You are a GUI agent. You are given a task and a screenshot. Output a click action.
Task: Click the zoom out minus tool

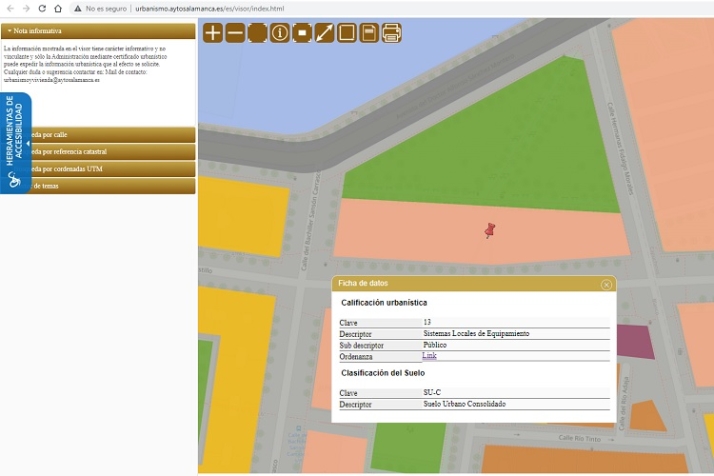click(x=235, y=33)
